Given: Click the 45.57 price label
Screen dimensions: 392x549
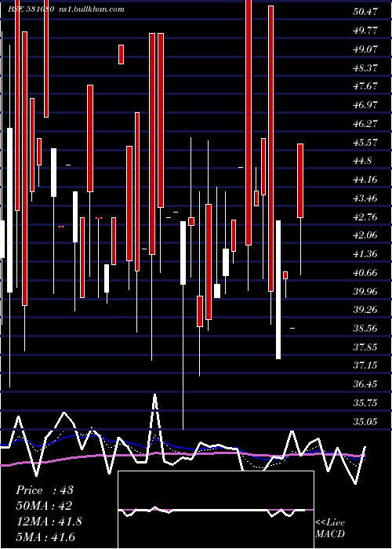Looking at the screenshot, I should tap(365, 143).
